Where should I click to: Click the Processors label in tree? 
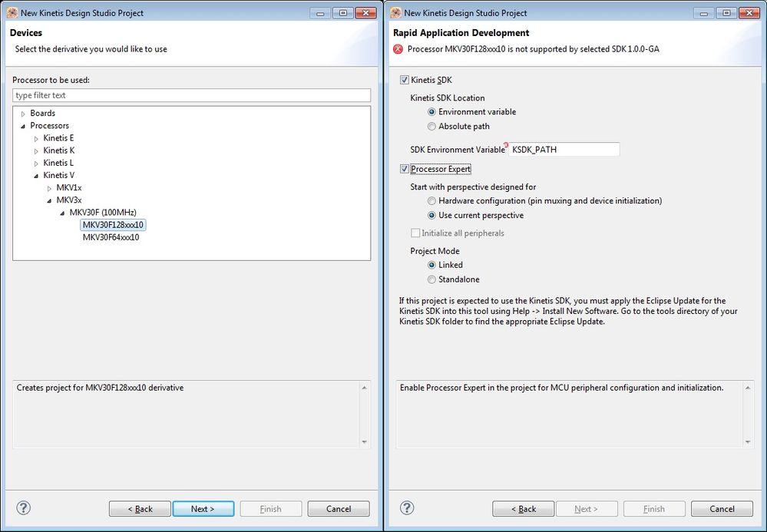(x=49, y=125)
